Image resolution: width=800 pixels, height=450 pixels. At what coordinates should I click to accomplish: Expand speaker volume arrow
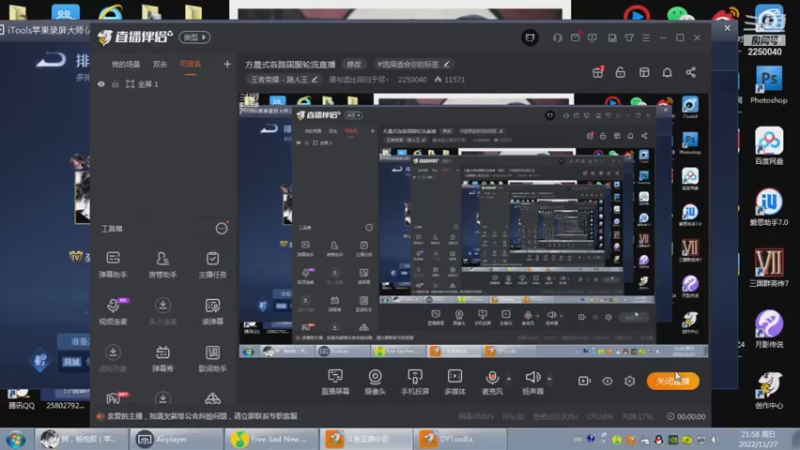tap(549, 379)
